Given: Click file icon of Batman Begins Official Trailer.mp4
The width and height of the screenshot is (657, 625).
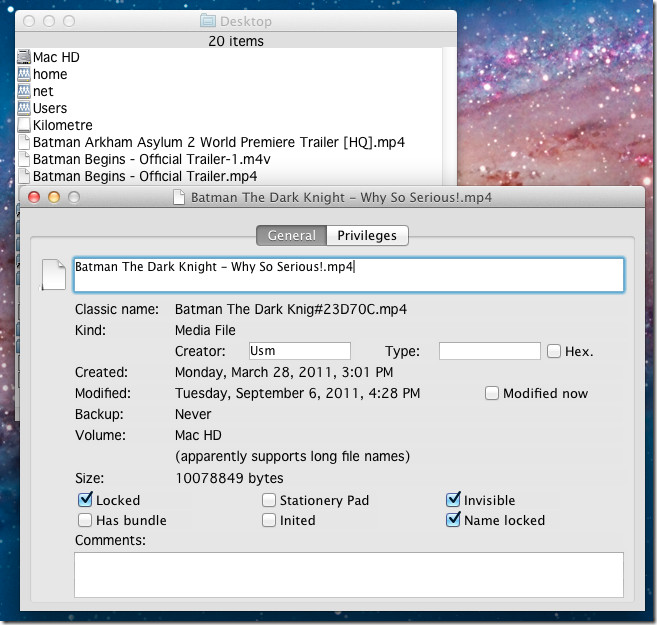Looking at the screenshot, I should point(24,176).
